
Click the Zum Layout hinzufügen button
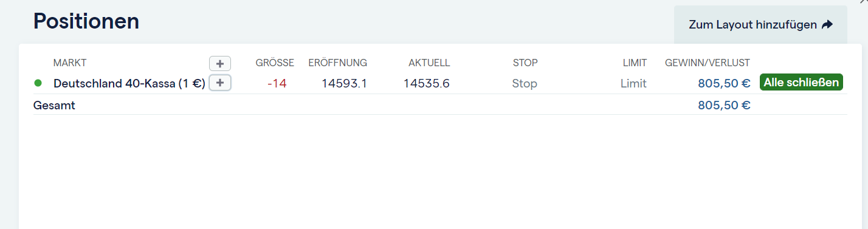pos(760,25)
